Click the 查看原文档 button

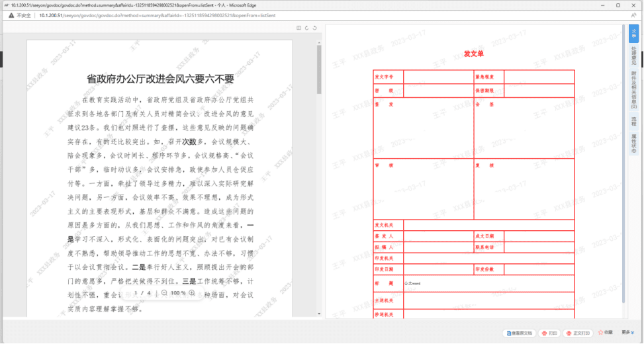[x=519, y=333]
